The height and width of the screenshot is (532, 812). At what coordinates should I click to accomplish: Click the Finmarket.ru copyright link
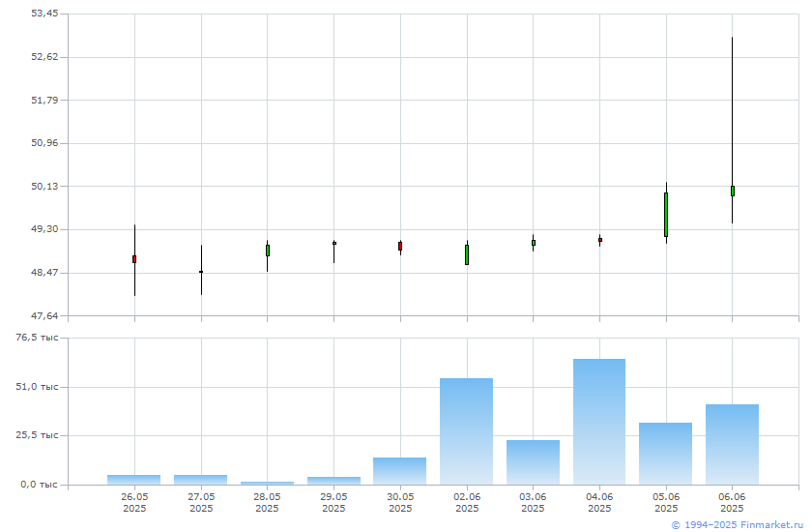738,525
